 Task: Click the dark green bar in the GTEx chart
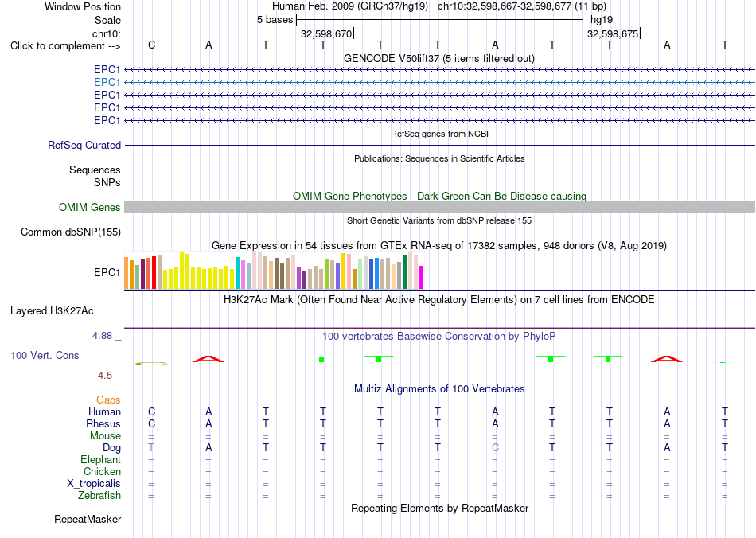(404, 272)
